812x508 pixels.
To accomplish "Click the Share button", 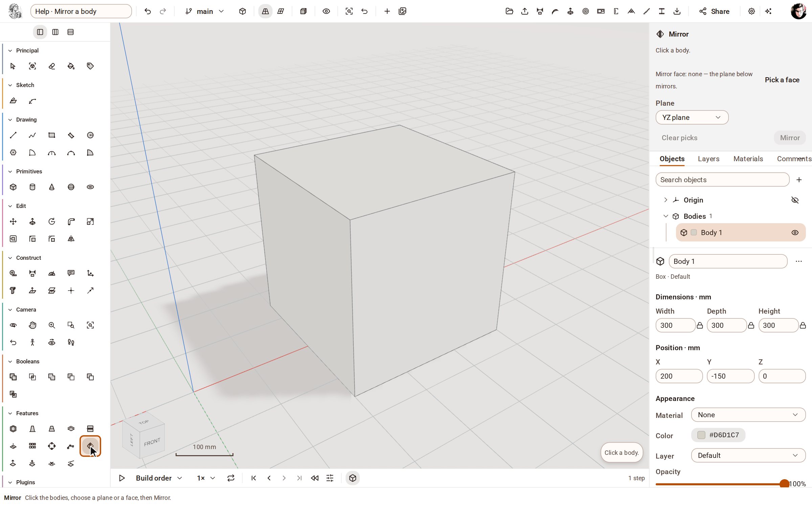I will [x=714, y=11].
